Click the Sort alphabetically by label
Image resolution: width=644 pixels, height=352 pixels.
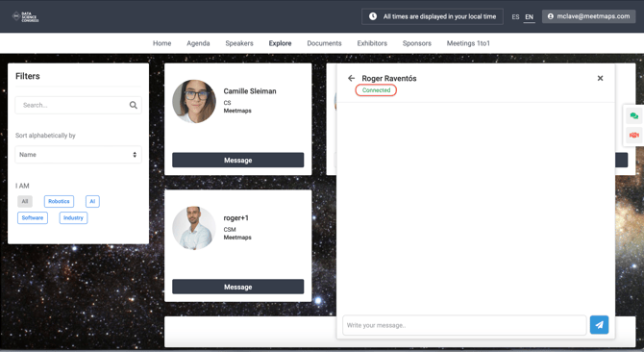45,136
